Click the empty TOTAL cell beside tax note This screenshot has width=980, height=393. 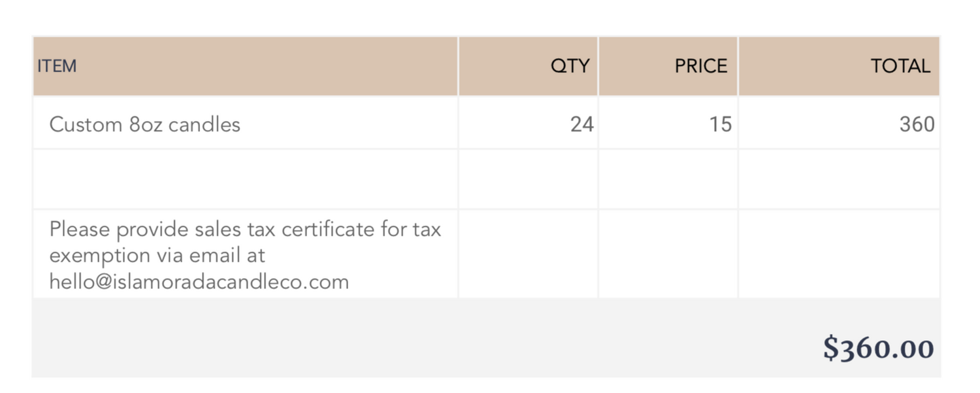click(x=840, y=254)
